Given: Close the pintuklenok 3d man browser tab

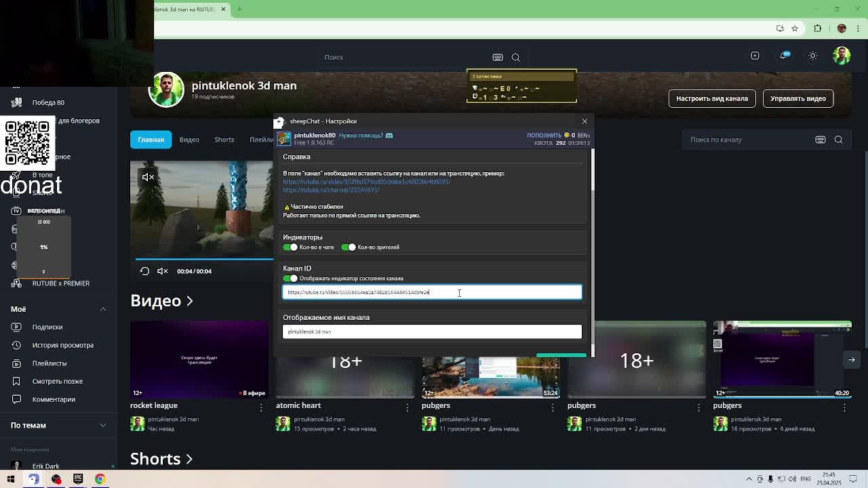Looking at the screenshot, I should (223, 9).
